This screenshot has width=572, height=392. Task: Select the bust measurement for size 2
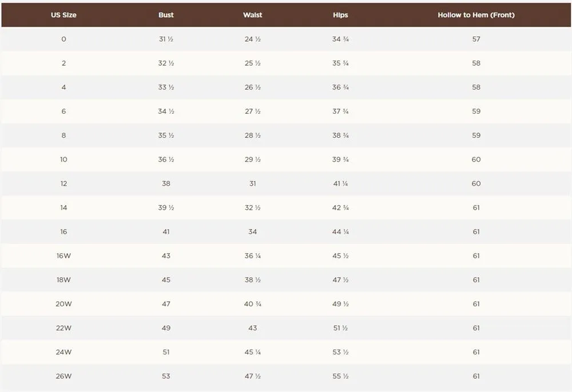(166, 63)
